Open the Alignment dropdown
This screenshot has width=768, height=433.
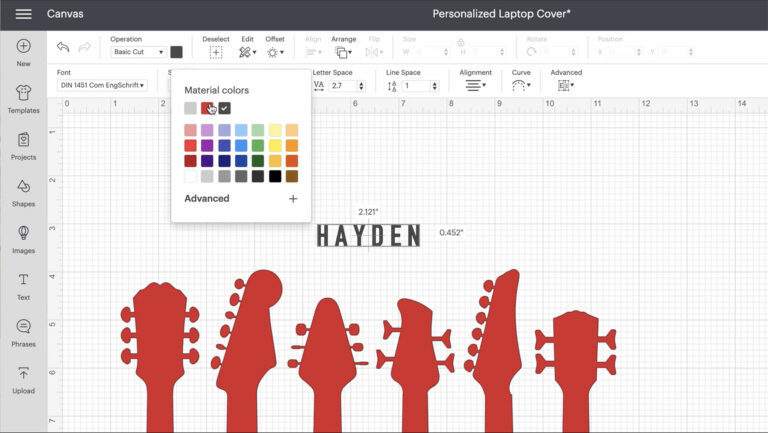[475, 86]
